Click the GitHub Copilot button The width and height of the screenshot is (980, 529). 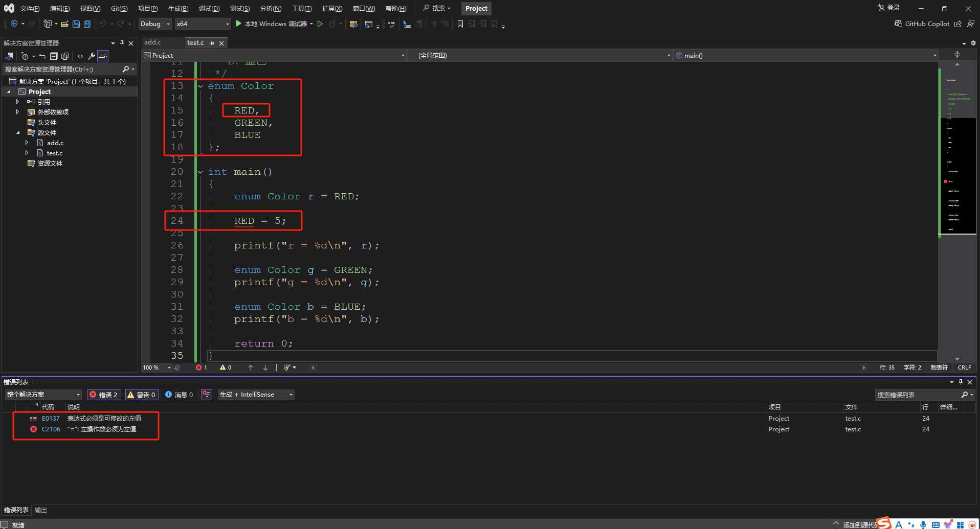pyautogui.click(x=922, y=24)
